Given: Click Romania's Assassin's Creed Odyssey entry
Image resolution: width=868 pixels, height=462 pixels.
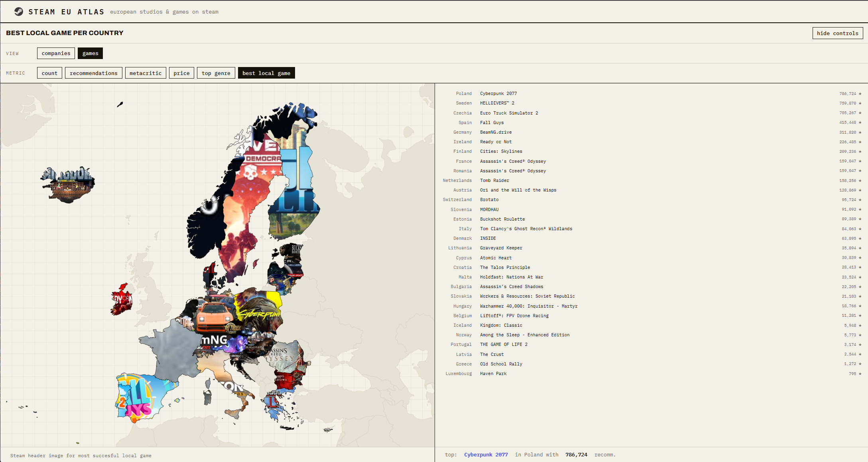Looking at the screenshot, I should tap(513, 171).
